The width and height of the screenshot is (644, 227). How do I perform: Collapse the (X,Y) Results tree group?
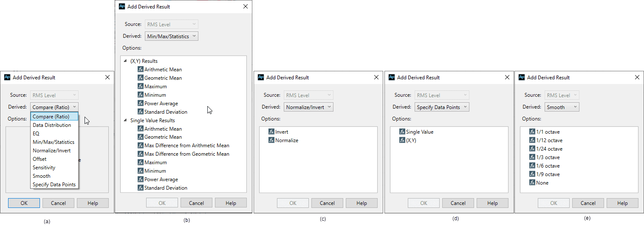(x=125, y=61)
